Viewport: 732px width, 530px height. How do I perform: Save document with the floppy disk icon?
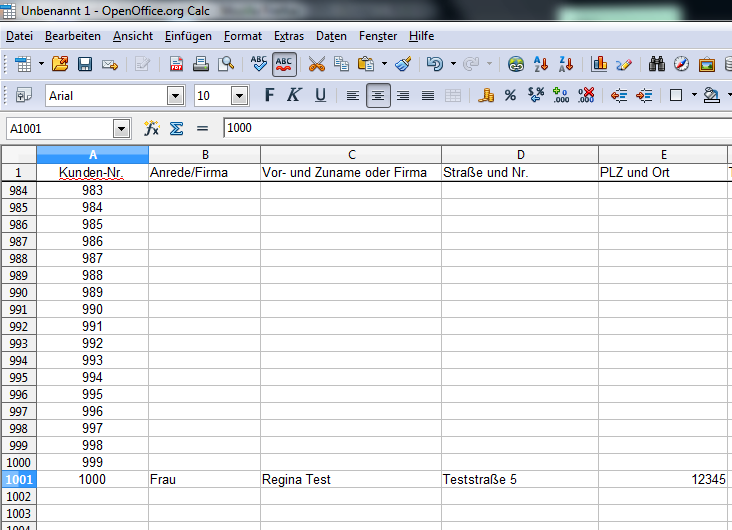click(84, 64)
